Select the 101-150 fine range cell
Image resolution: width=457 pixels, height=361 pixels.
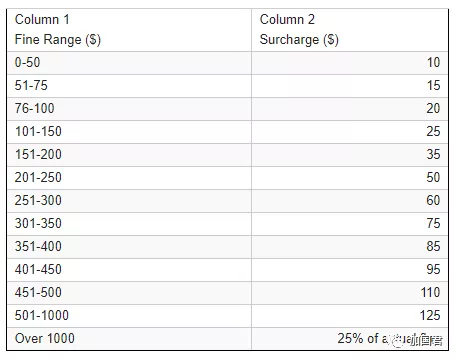tap(129, 132)
